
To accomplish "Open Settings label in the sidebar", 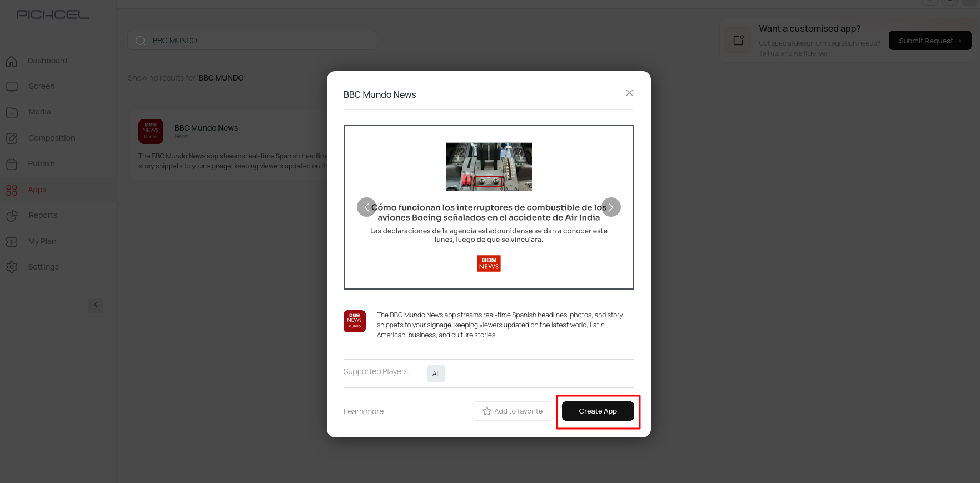I will click(x=43, y=267).
